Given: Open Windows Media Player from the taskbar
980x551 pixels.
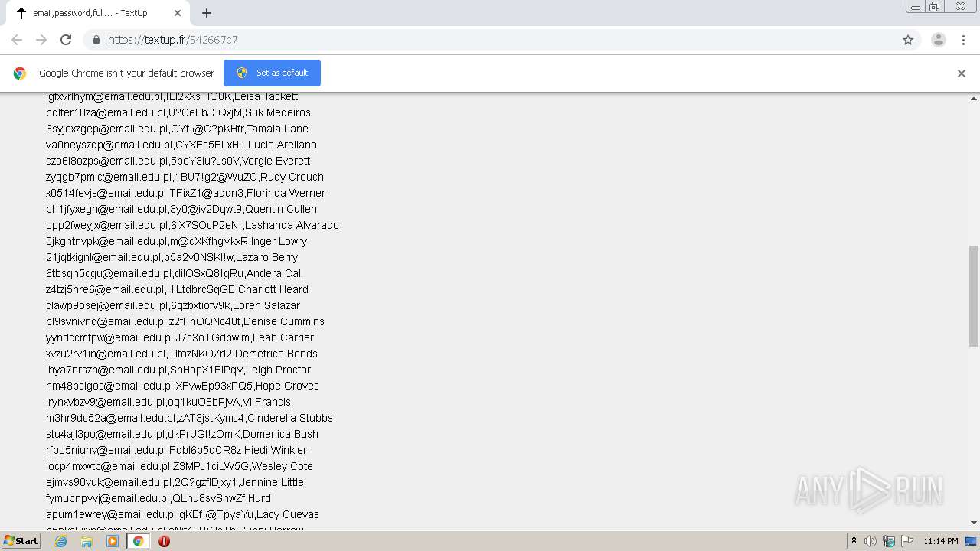Looking at the screenshot, I should tap(113, 541).
